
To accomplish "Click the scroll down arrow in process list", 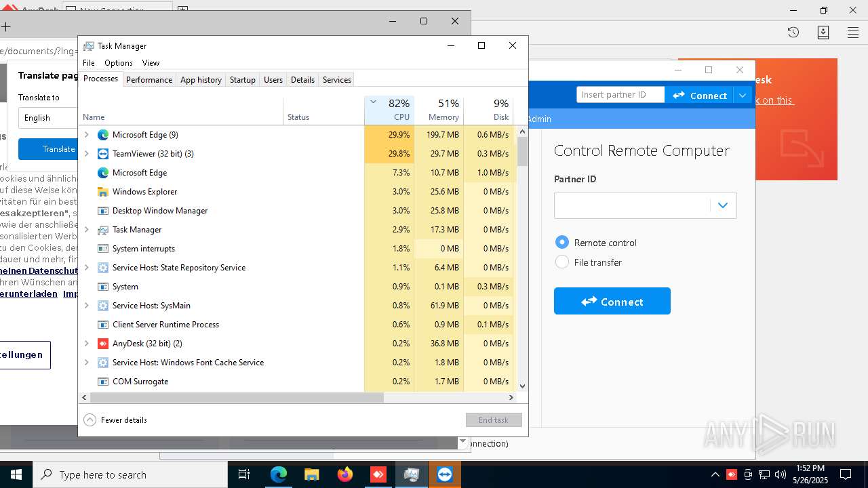I will click(x=522, y=386).
